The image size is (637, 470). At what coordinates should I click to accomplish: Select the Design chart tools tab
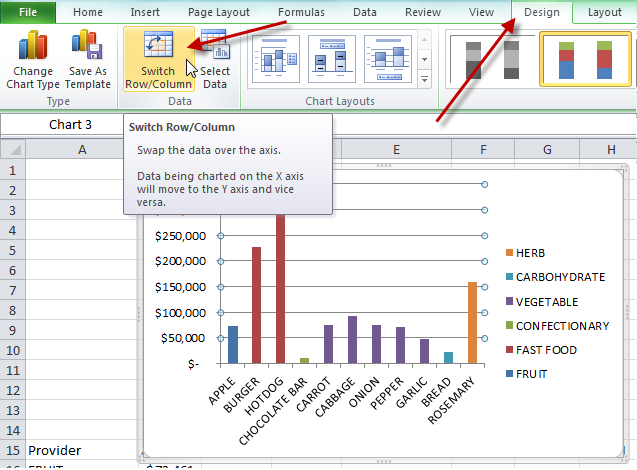click(x=542, y=12)
